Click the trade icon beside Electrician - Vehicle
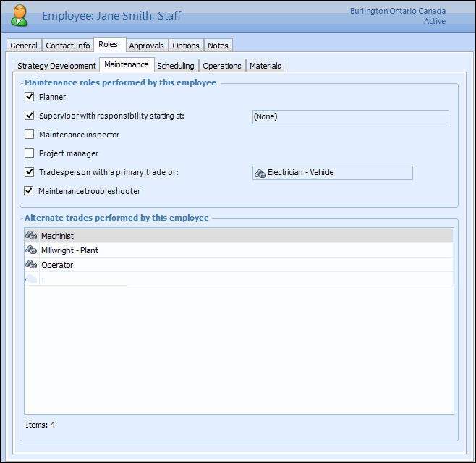 tap(260, 173)
